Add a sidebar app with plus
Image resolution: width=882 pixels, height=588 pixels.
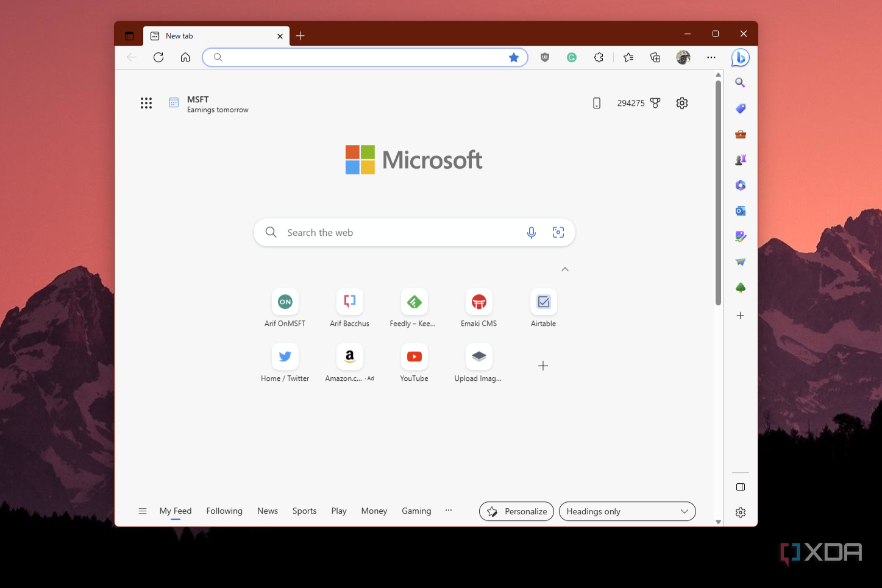(x=740, y=316)
